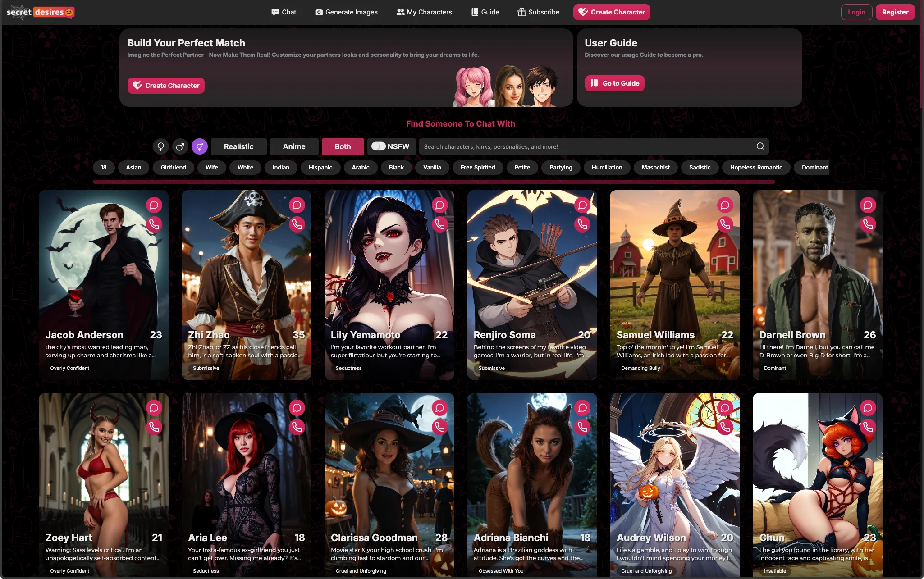924x579 pixels.
Task: Select the both-genders filter icon
Action: tap(199, 146)
